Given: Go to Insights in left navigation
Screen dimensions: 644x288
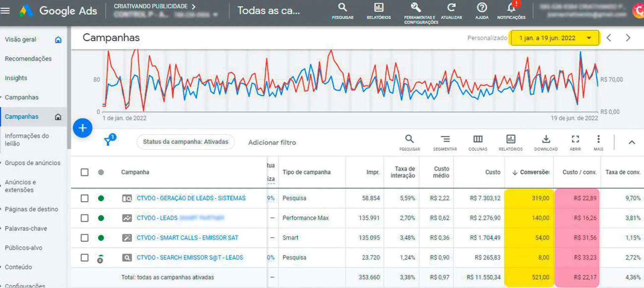Looking at the screenshot, I should [x=16, y=78].
